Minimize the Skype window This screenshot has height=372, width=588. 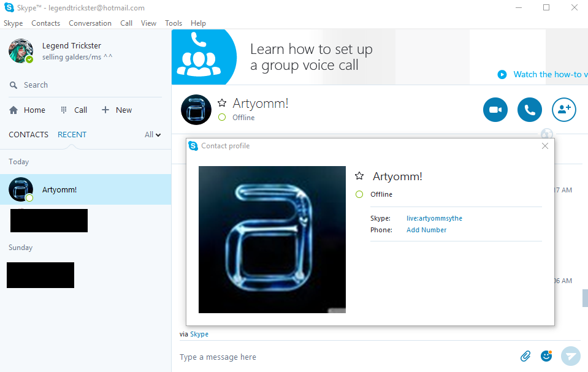click(519, 7)
